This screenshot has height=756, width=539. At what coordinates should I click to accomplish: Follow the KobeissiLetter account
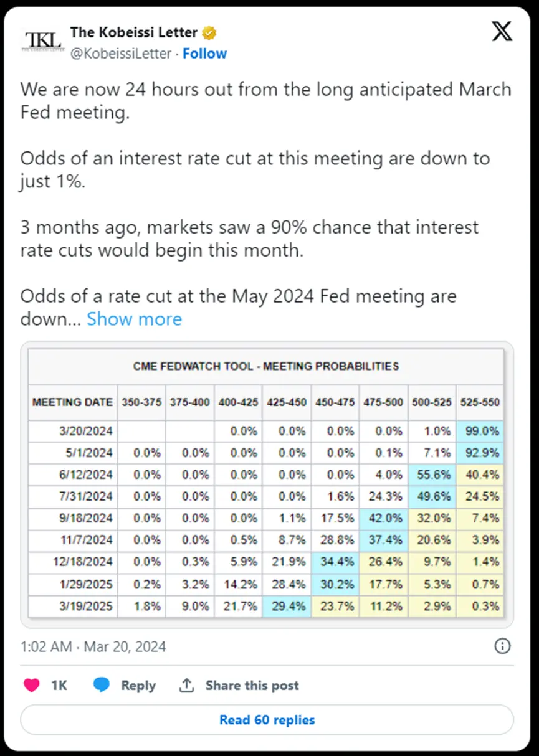pos(204,54)
